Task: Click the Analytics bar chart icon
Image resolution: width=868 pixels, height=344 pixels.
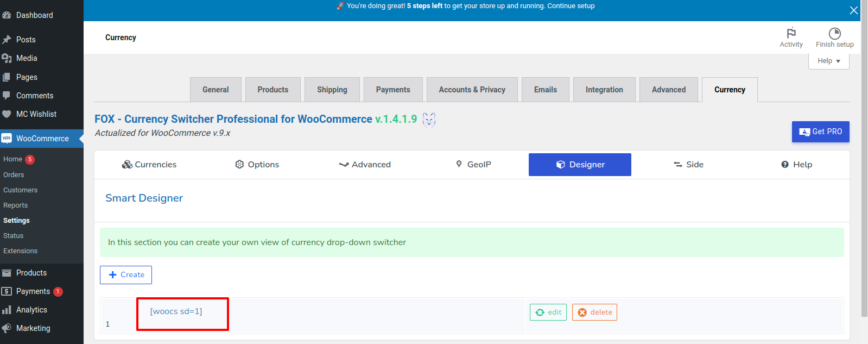Action: (x=7, y=310)
